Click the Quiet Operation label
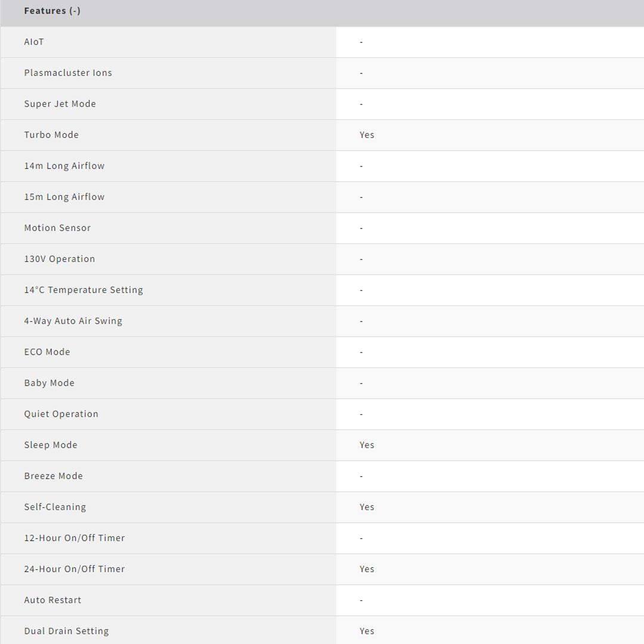Viewport: 644px width, 644px height. (61, 414)
